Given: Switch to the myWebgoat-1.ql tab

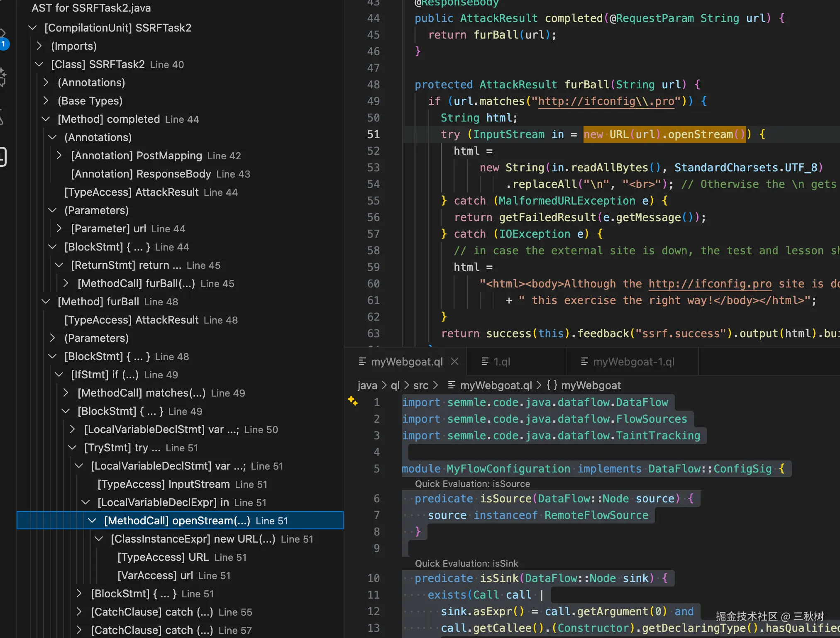Looking at the screenshot, I should click(x=633, y=362).
